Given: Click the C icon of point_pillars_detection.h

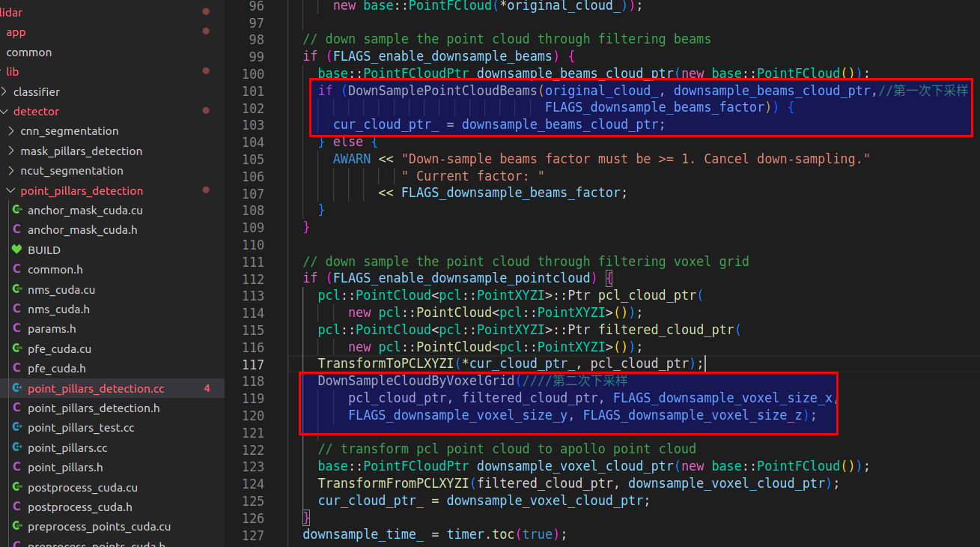Looking at the screenshot, I should (x=17, y=408).
